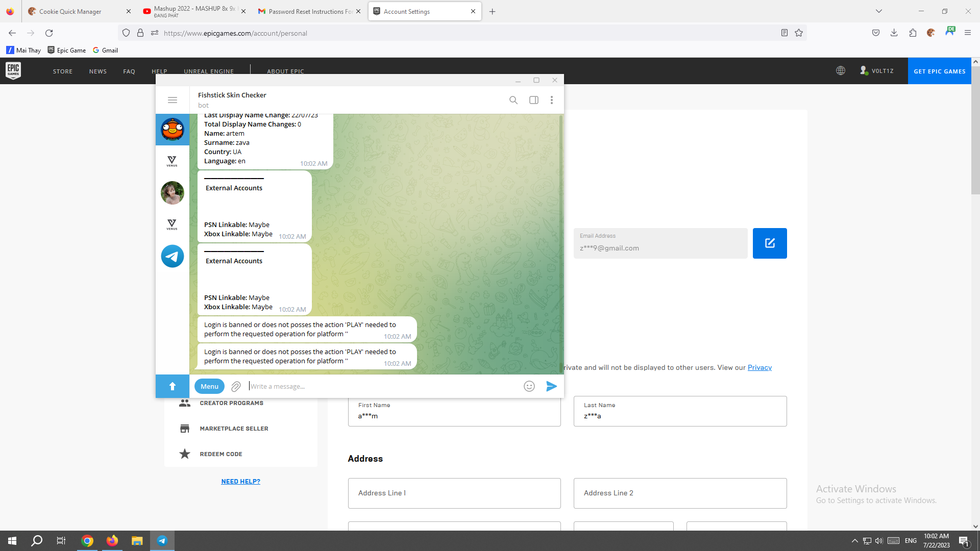Image resolution: width=980 pixels, height=551 pixels.
Task: Open taskbar volume control
Action: pyautogui.click(x=879, y=541)
